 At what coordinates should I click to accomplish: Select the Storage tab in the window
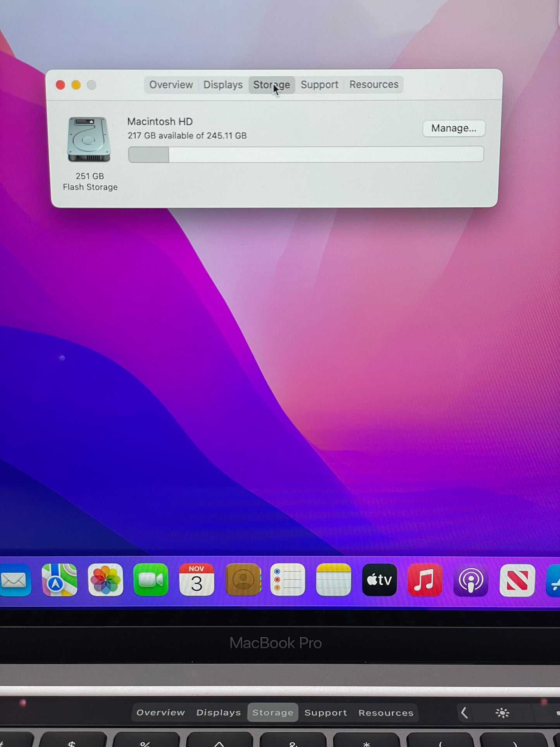[272, 85]
